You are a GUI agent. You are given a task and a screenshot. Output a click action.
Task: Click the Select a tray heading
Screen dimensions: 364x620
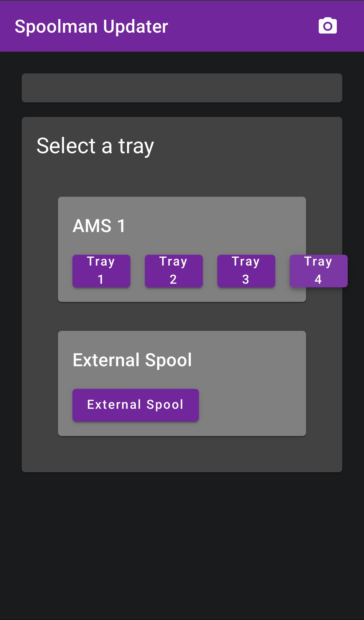[95, 146]
